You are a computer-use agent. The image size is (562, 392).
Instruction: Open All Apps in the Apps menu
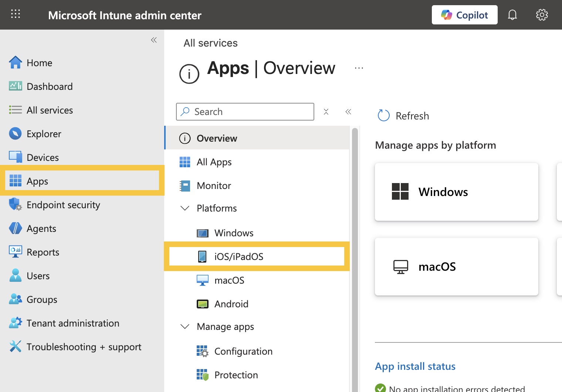pos(214,162)
